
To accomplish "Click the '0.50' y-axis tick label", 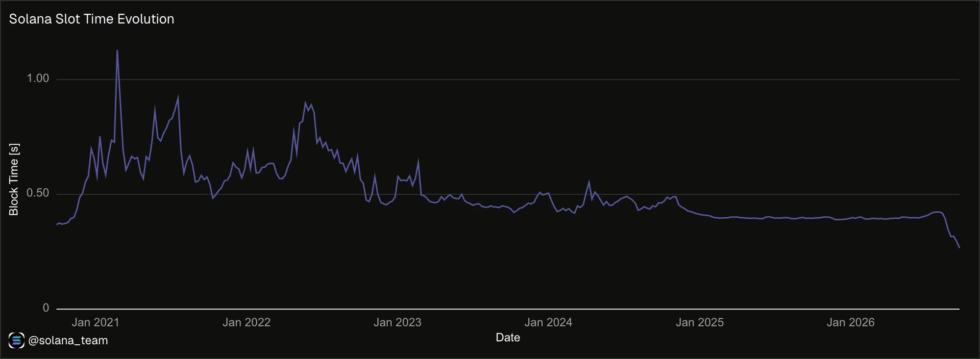I will (x=38, y=193).
